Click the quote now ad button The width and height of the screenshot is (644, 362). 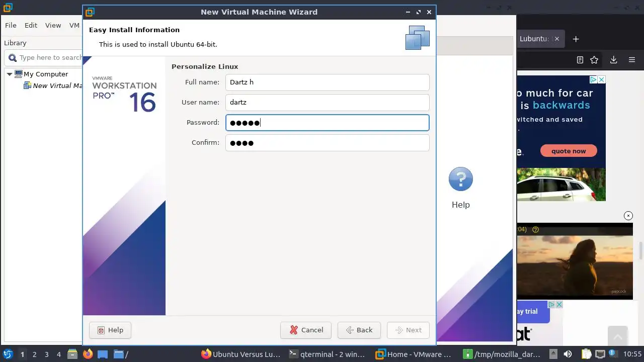pyautogui.click(x=569, y=151)
